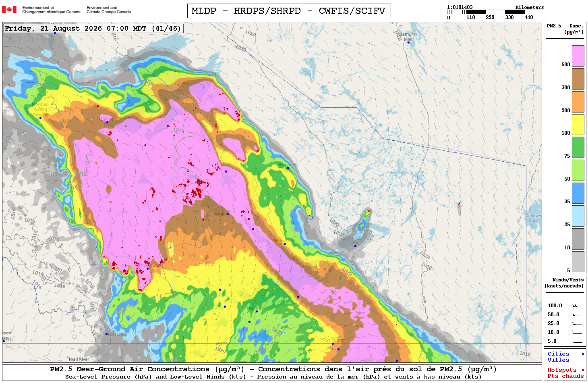Click the 25.0 knots wind barb symbol
The width and height of the screenshot is (588, 383).
[x=577, y=323]
